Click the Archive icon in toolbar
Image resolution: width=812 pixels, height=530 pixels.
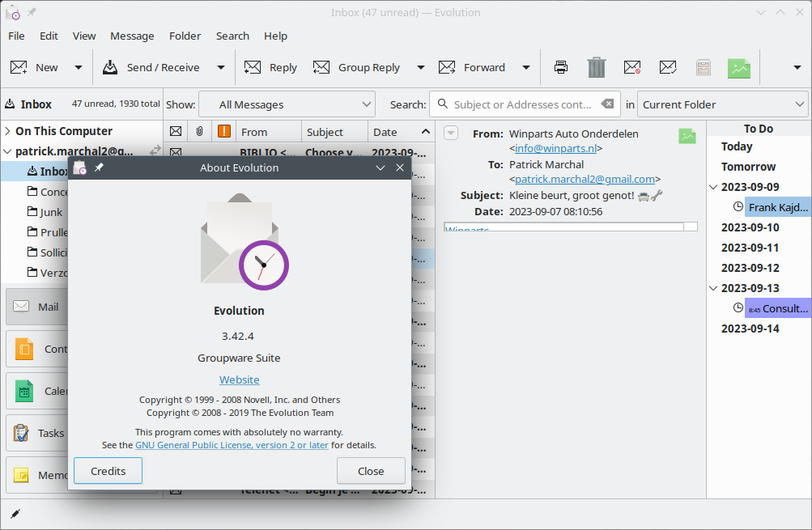(704, 67)
